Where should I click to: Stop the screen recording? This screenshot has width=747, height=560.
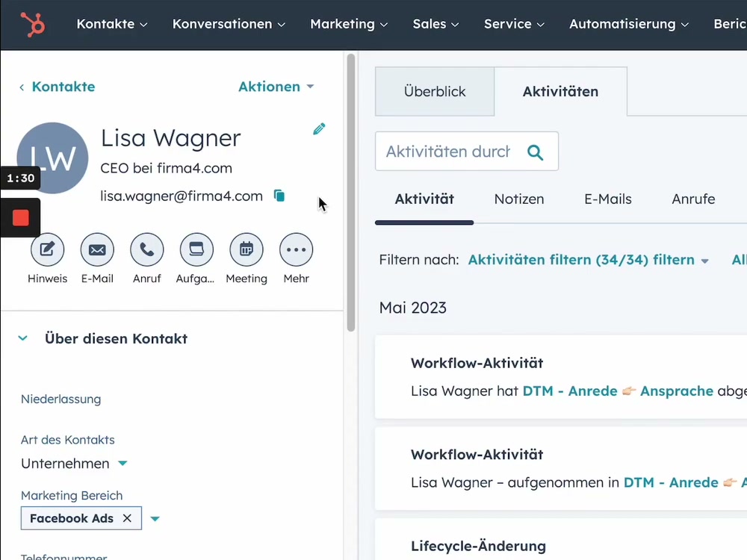pos(20,217)
